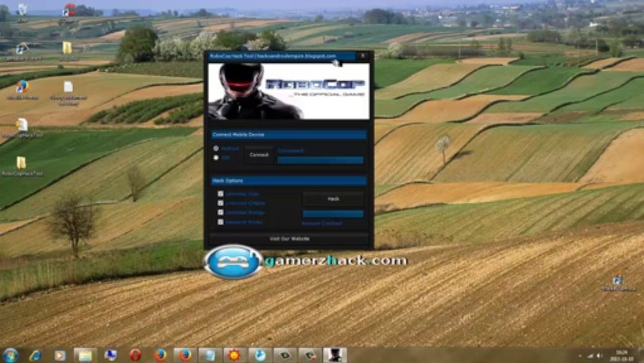Open Internet Explorer from the taskbar
This screenshot has width=644, height=363.
[x=35, y=355]
